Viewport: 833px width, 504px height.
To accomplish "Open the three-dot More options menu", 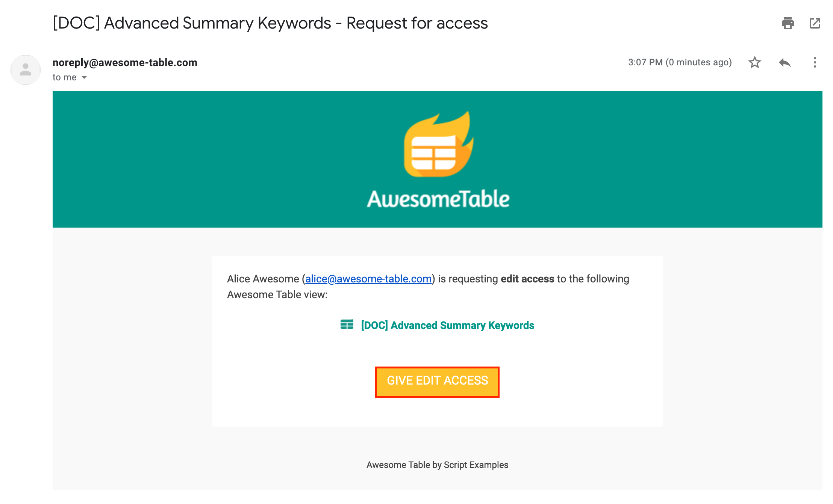I will coord(815,62).
